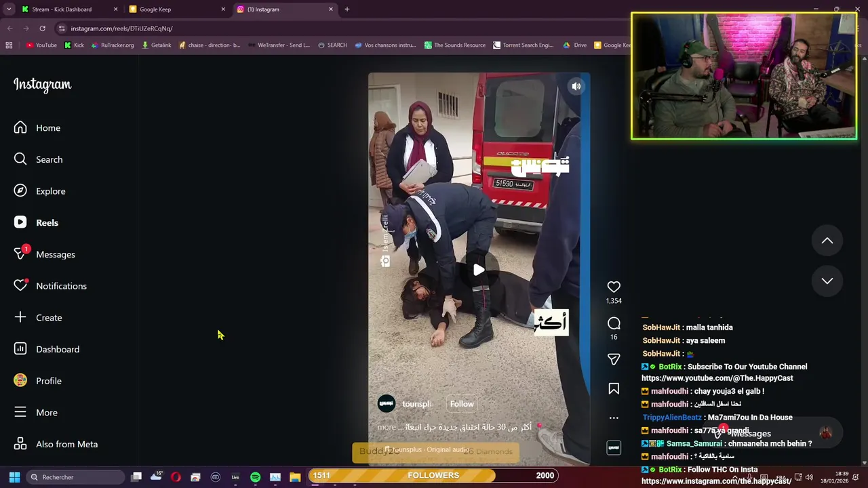Open tounsplus profile avatar on reel

click(387, 404)
